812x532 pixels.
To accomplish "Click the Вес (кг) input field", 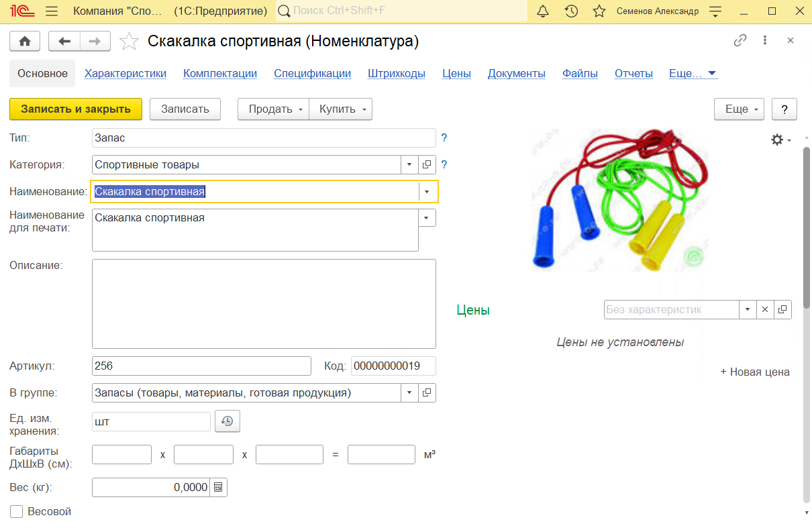I will (x=151, y=488).
